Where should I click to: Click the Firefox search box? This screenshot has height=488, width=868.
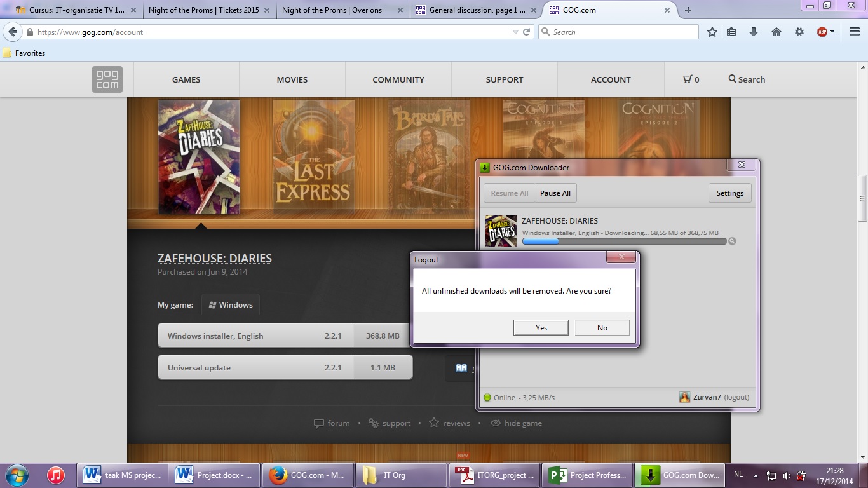click(x=618, y=32)
